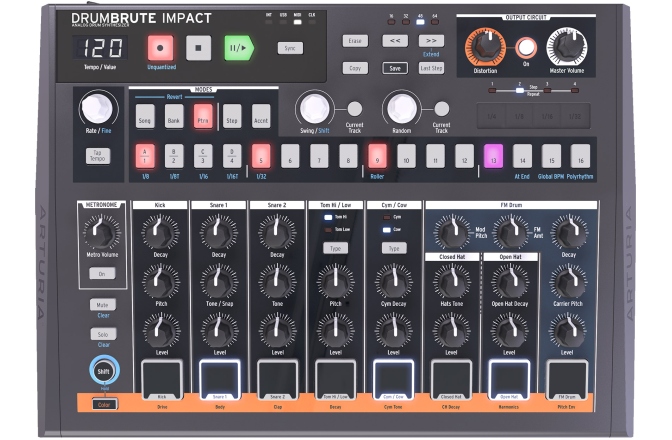Click the Snare 1 pad
Screen dimensions: 672x440
point(219,380)
